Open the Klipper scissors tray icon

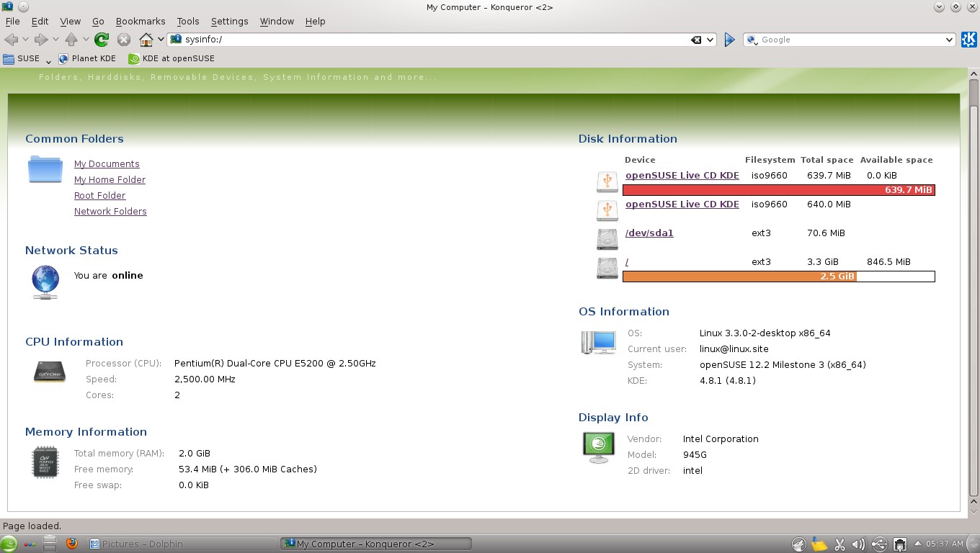click(839, 544)
